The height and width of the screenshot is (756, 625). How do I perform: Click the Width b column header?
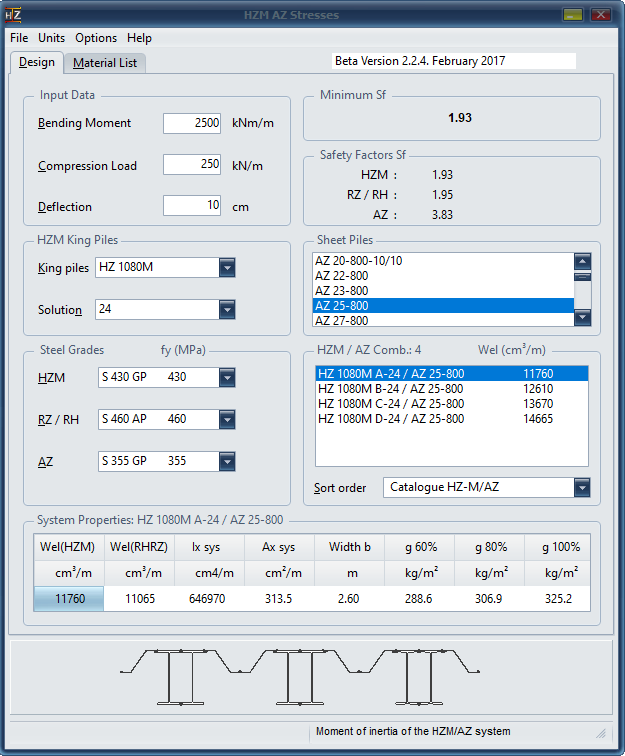[349, 547]
